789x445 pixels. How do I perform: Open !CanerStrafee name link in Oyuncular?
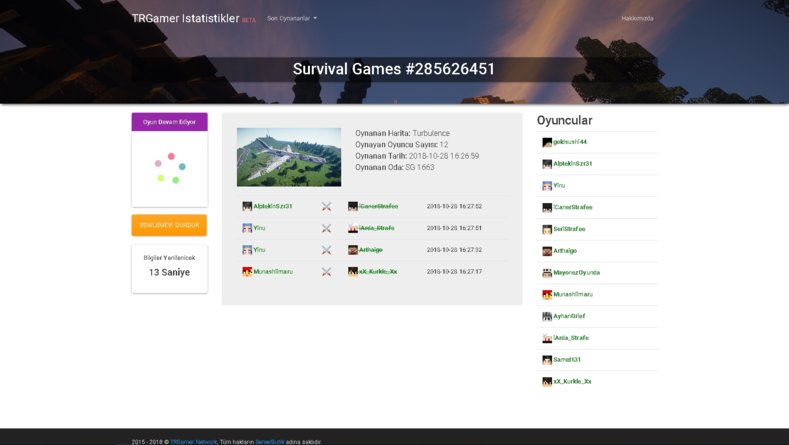(x=573, y=207)
